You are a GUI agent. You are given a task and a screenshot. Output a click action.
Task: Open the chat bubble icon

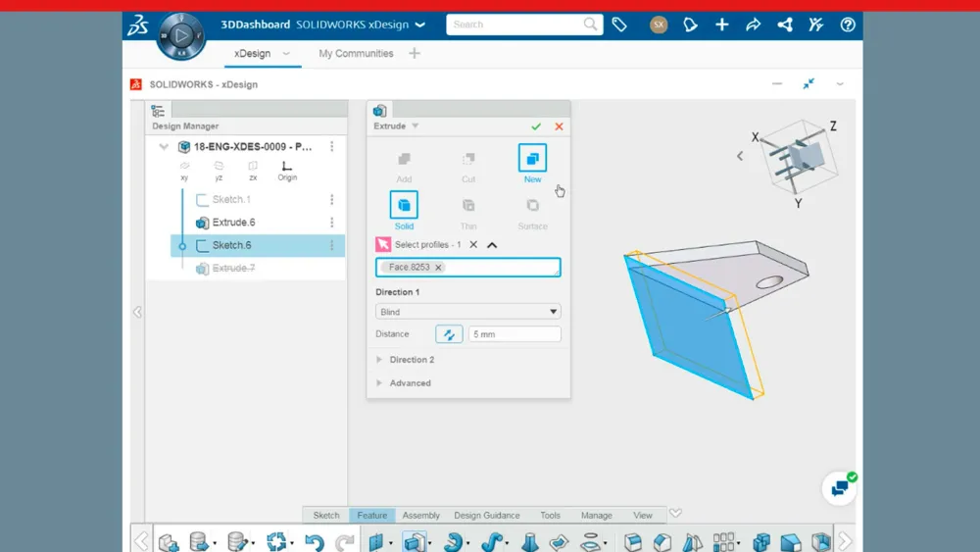pos(840,487)
